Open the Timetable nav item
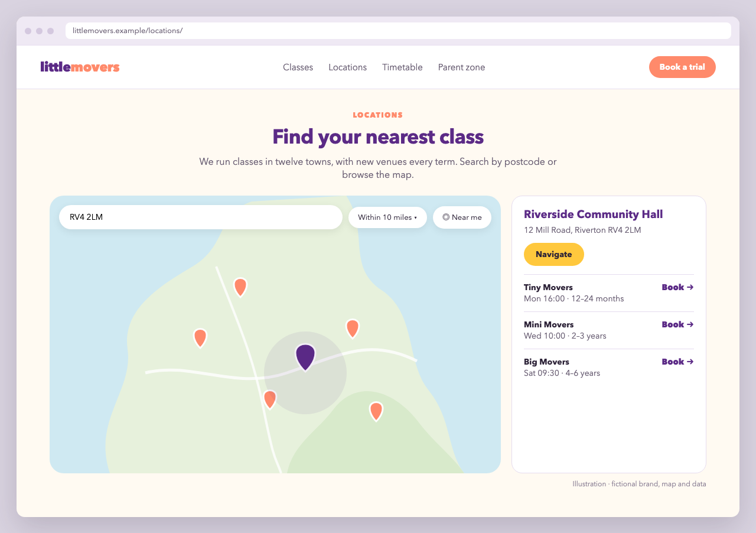Screen dimensions: 756x533 point(402,67)
